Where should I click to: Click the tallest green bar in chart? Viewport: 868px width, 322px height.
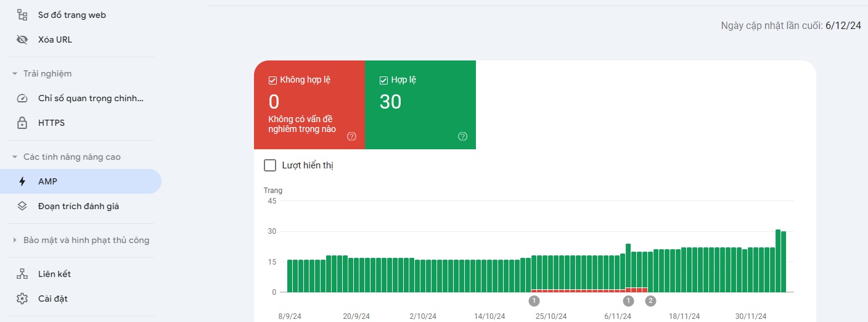778,261
